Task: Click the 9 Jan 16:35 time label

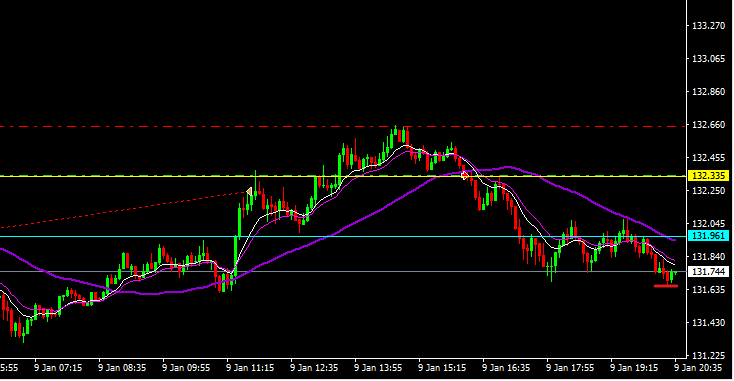Action: point(506,368)
